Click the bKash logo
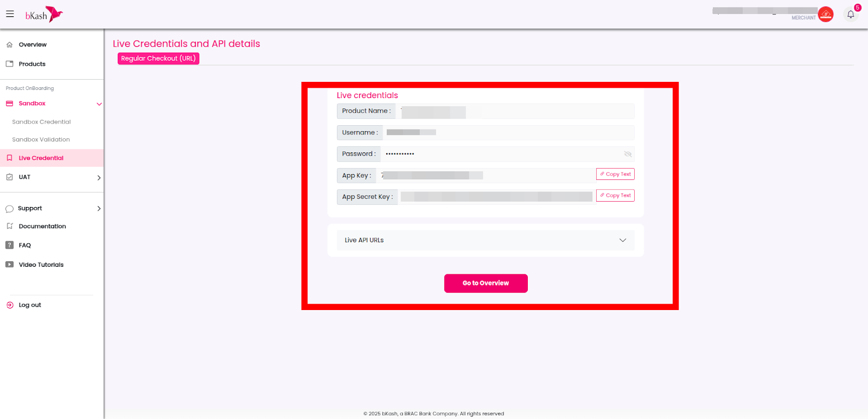Screen dimensions: 868x419 (x=44, y=15)
